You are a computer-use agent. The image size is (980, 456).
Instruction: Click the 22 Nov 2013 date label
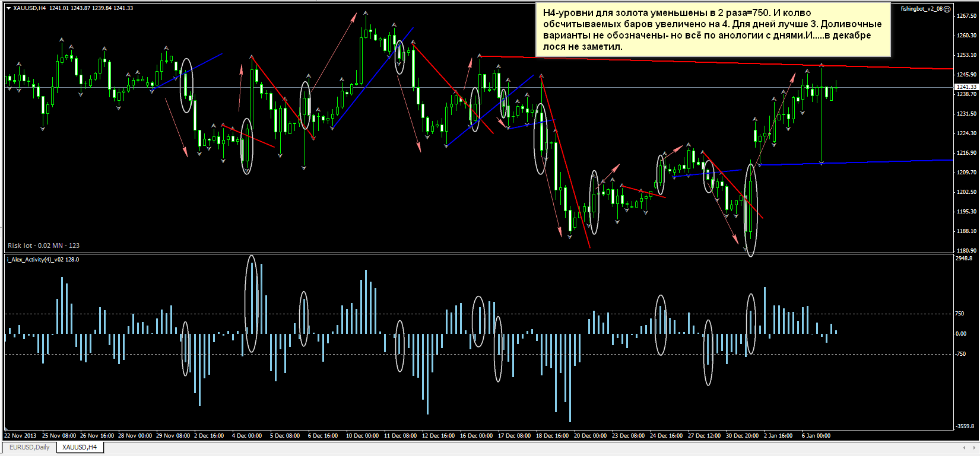tap(20, 436)
